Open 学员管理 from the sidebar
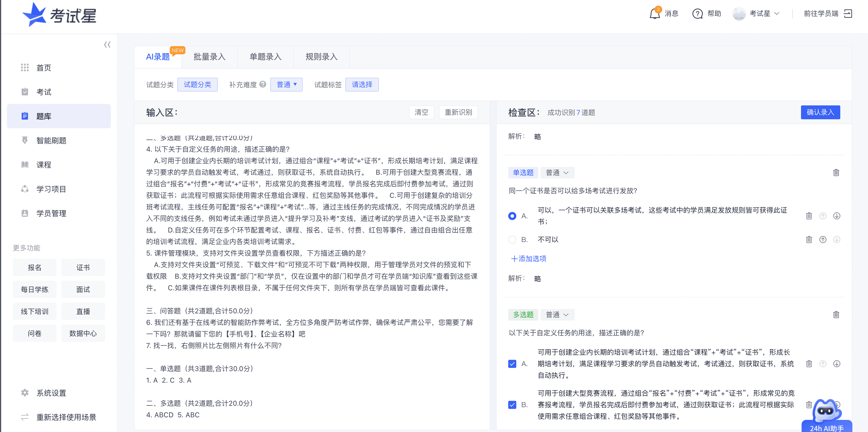Screen dimensions: 868x432 (51, 213)
